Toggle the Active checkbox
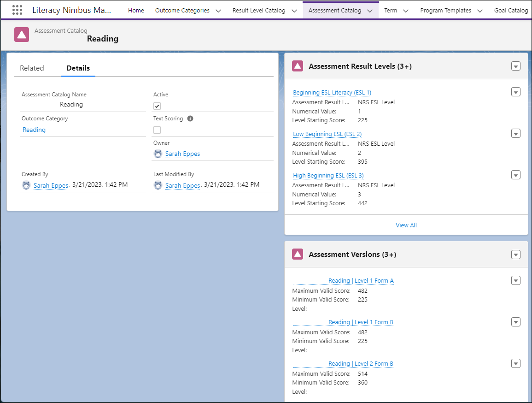This screenshot has width=532, height=403. coord(157,106)
